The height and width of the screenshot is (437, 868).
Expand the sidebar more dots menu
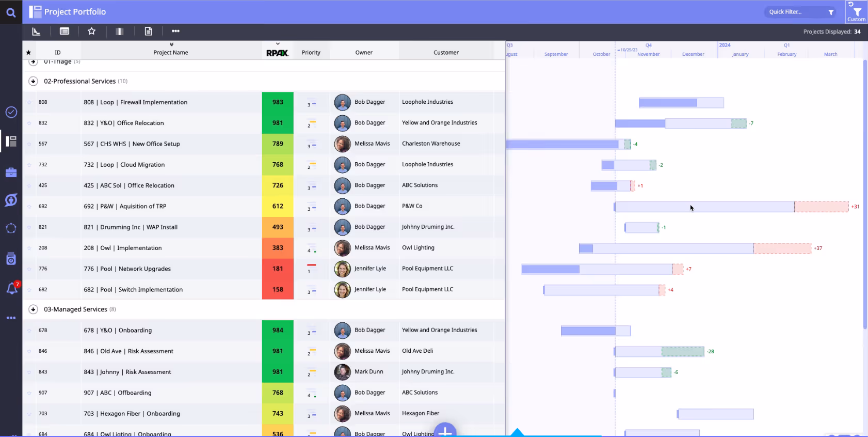[11, 318]
